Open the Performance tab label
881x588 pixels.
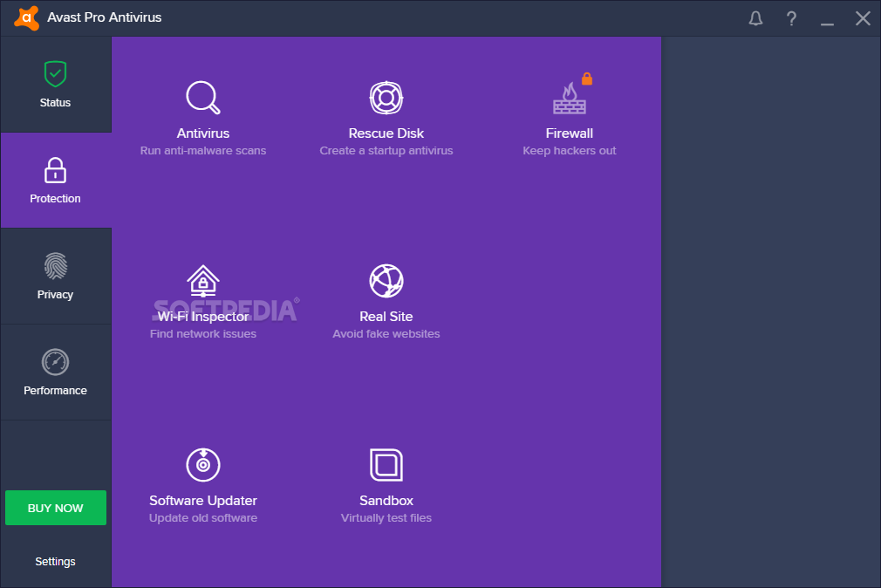pyautogui.click(x=55, y=390)
